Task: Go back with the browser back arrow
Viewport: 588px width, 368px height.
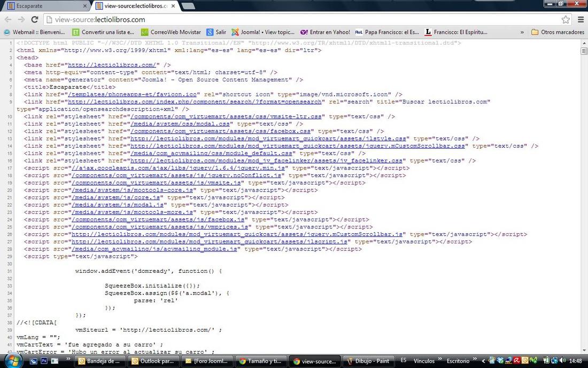Action: pyautogui.click(x=8, y=19)
